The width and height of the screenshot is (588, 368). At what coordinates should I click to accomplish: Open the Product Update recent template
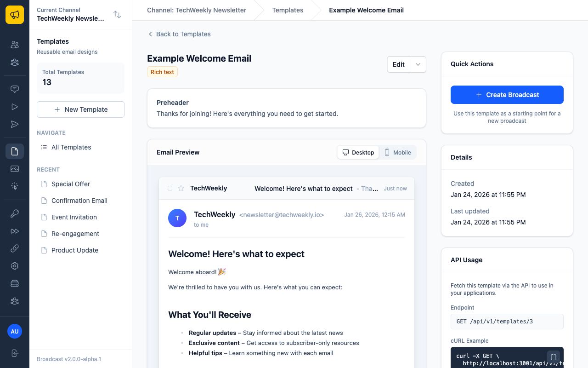[80, 250]
